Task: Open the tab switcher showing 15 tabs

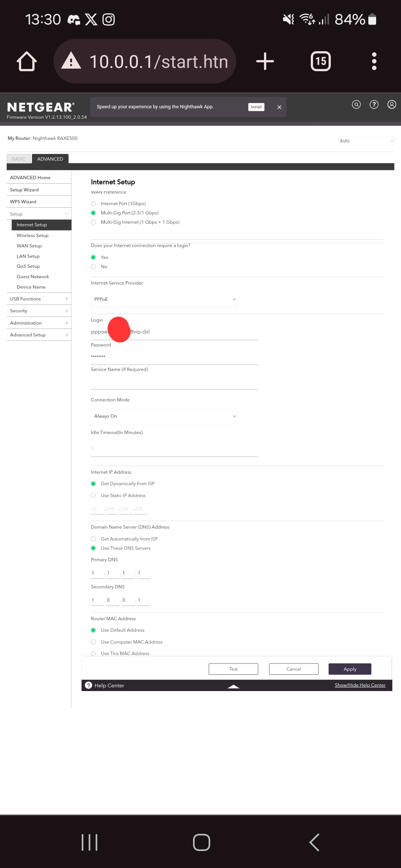Action: click(x=320, y=61)
